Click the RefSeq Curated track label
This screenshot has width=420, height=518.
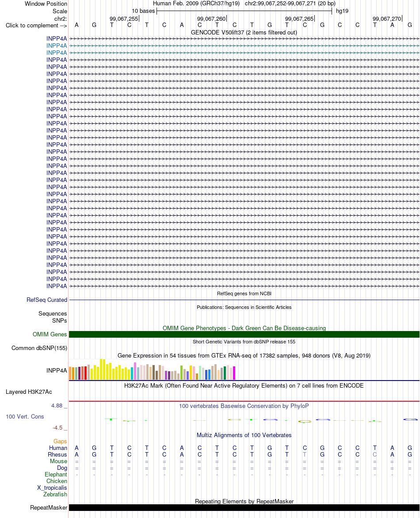pos(46,300)
